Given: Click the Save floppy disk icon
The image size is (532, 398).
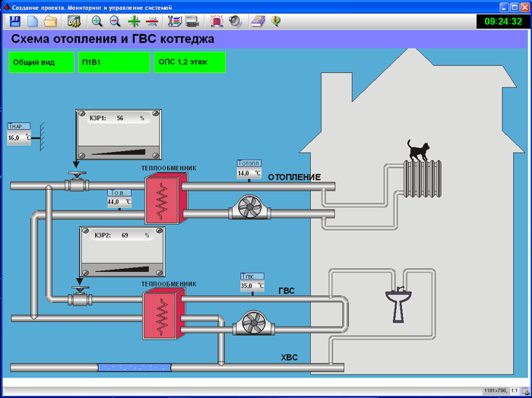Looking at the screenshot, I should pyautogui.click(x=14, y=21).
